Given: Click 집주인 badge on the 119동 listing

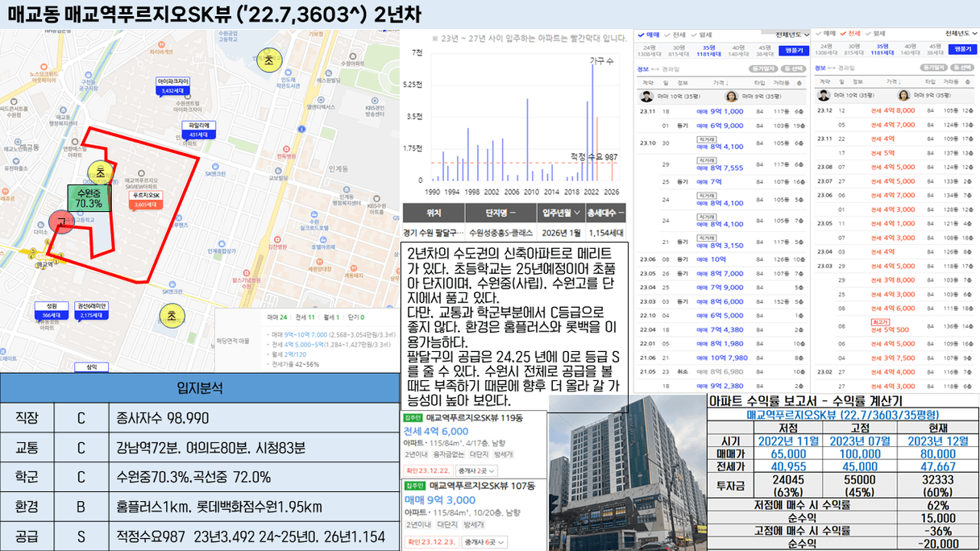Looking at the screenshot, I should tap(413, 418).
